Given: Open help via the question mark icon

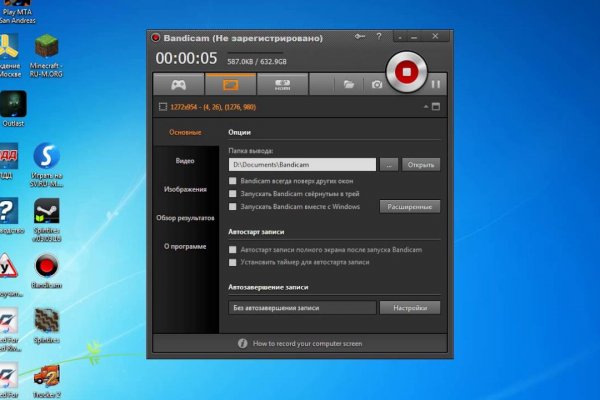Looking at the screenshot, I should click(381, 37).
